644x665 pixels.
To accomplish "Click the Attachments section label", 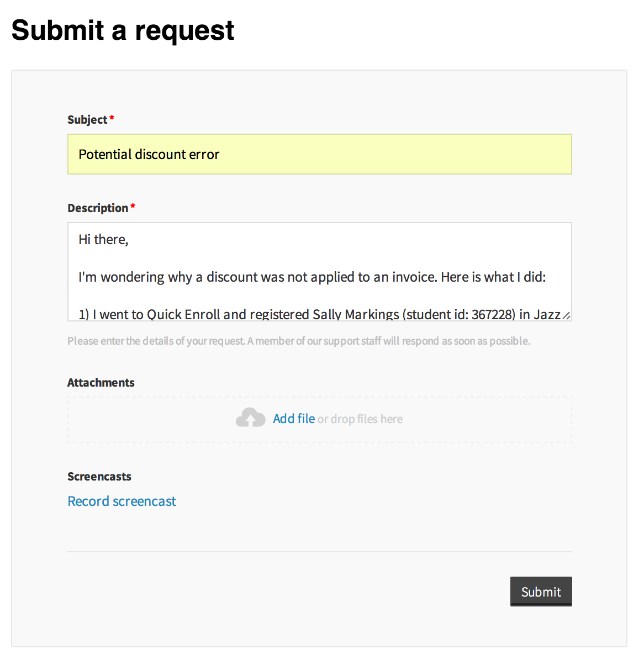I will tap(101, 382).
